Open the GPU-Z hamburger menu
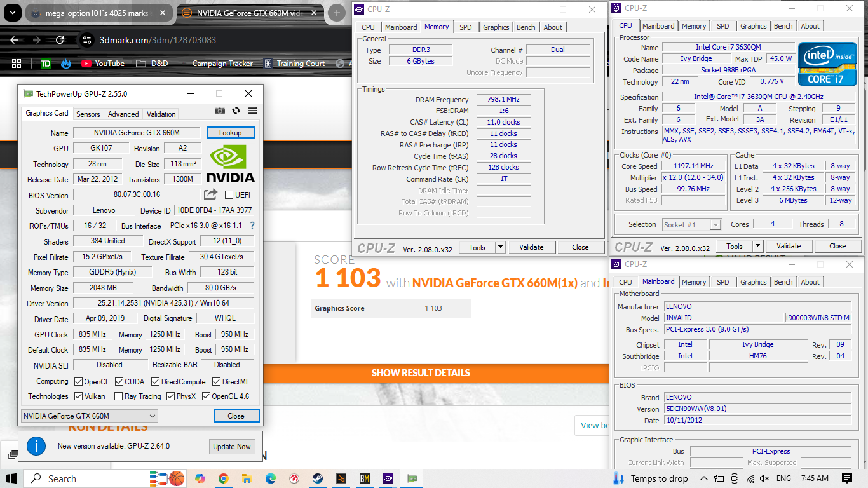 [252, 111]
